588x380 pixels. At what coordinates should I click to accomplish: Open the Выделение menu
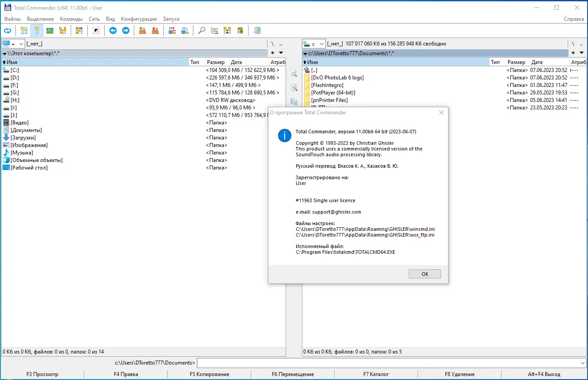point(41,19)
